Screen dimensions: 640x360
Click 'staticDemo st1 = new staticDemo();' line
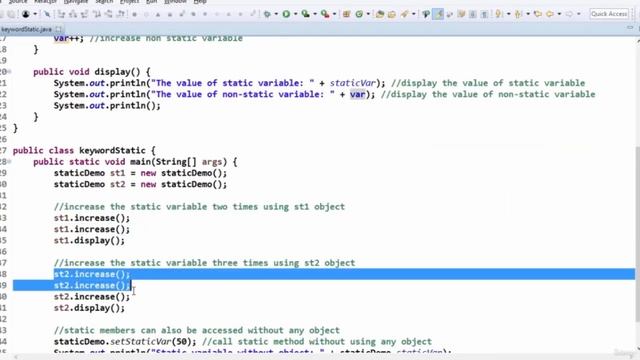point(140,173)
